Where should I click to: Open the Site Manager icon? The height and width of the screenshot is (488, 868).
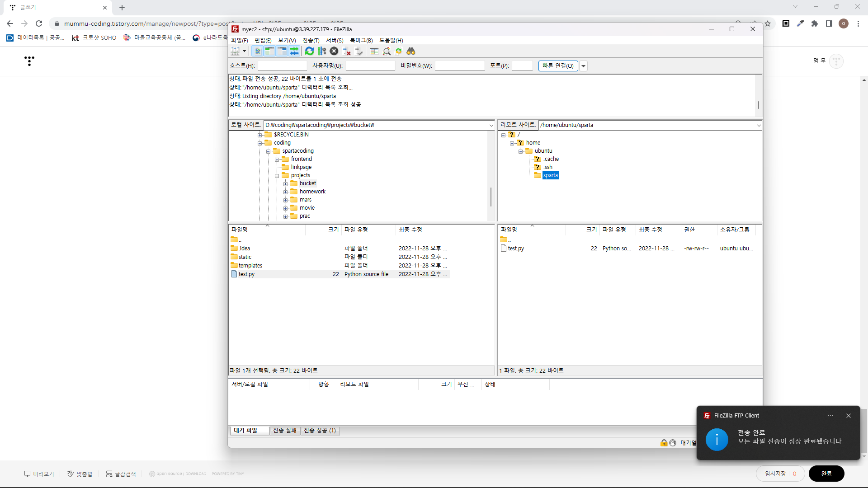pyautogui.click(x=235, y=51)
